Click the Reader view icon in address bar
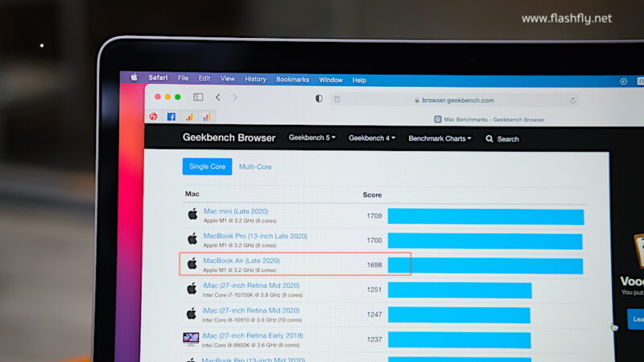The width and height of the screenshot is (644, 362). point(337,100)
